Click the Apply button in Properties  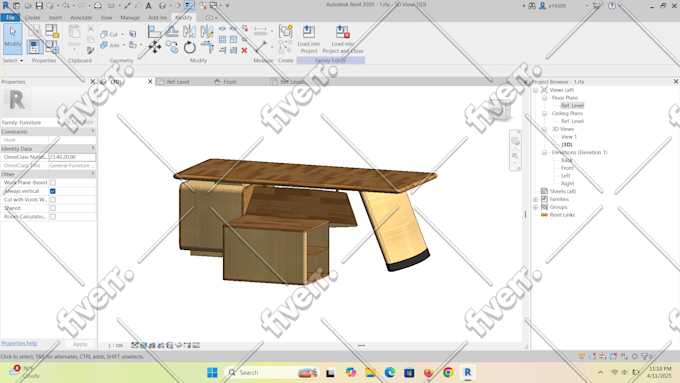[x=80, y=344]
